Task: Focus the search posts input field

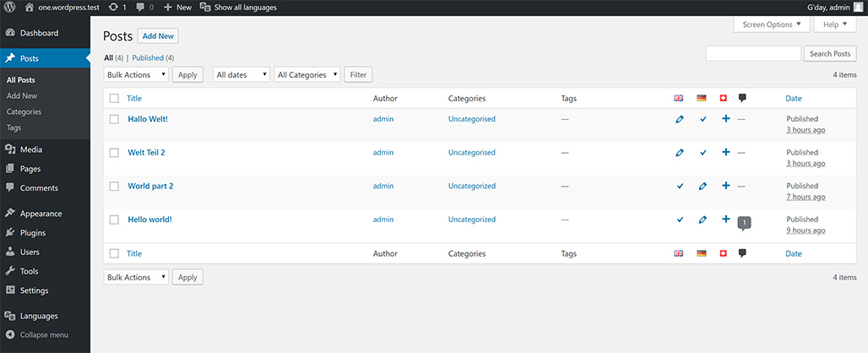Action: [753, 54]
